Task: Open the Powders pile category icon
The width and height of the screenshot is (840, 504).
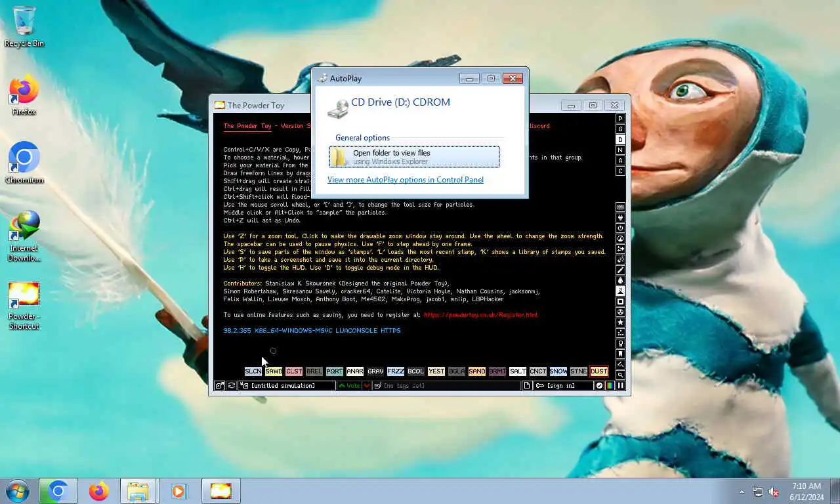Action: [x=620, y=291]
